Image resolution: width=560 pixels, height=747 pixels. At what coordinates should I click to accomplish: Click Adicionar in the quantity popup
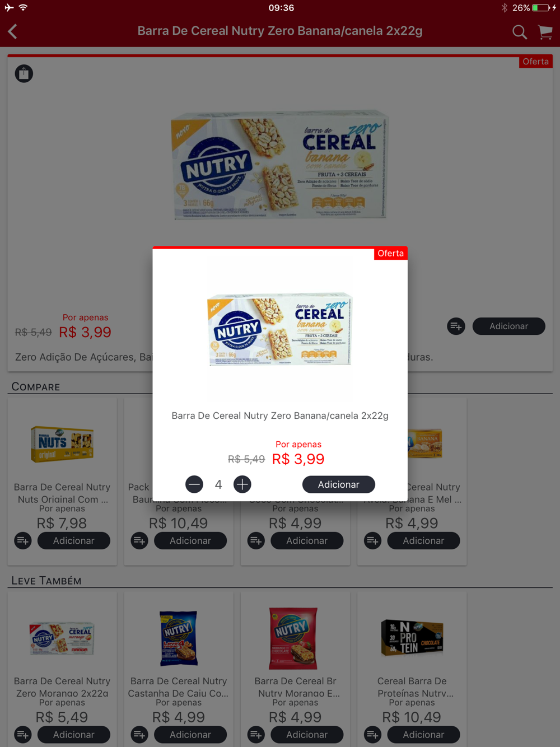tap(339, 484)
